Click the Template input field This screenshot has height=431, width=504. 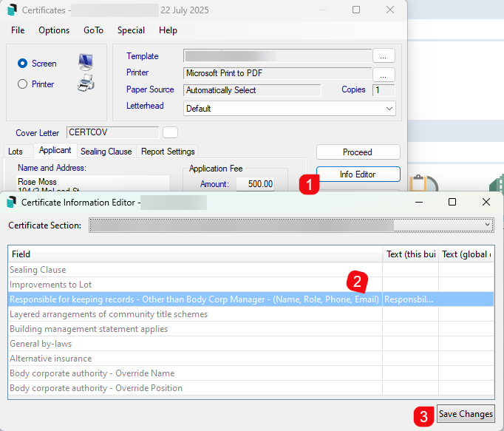[278, 55]
